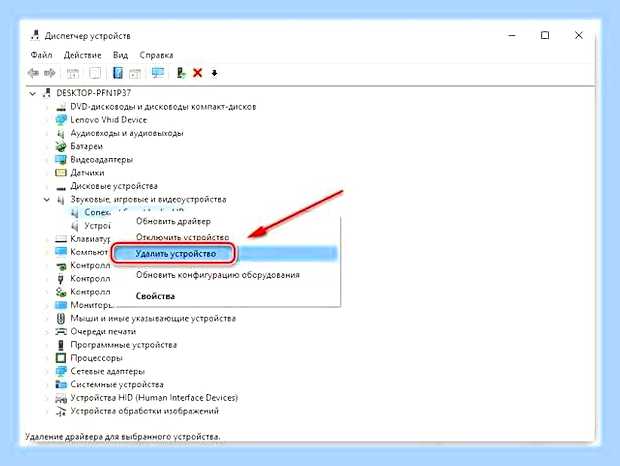Select Мыши и иные указывающие устройства
This screenshot has width=620, height=466.
[153, 318]
